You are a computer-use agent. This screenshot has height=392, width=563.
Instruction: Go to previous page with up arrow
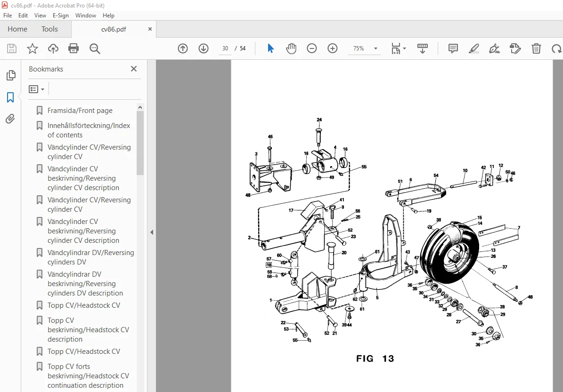click(x=183, y=48)
